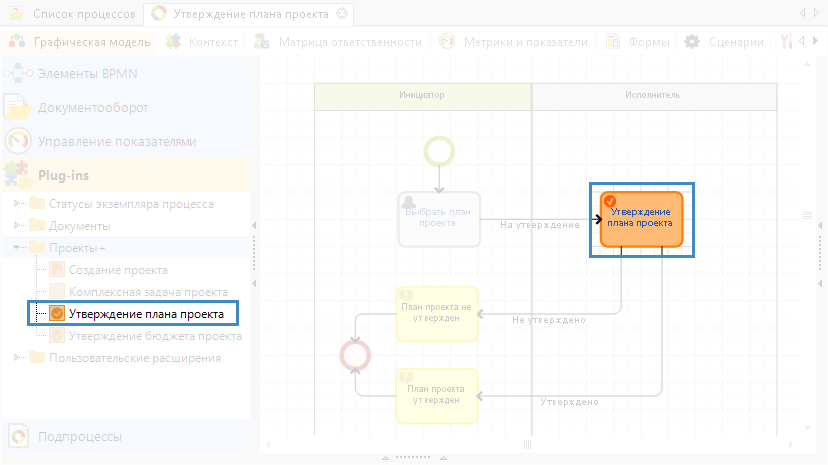828x465 pixels.
Task: Open the Матрица ответственности tab
Action: 336,42
